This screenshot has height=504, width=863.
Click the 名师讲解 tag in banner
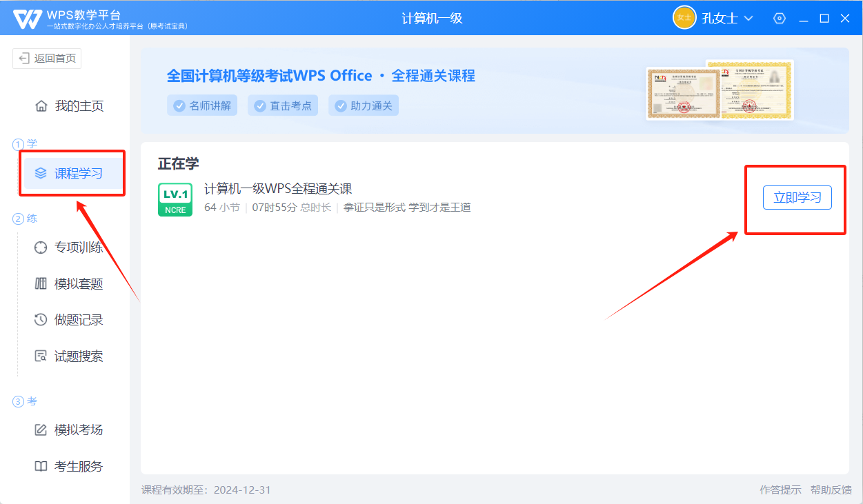click(x=202, y=105)
